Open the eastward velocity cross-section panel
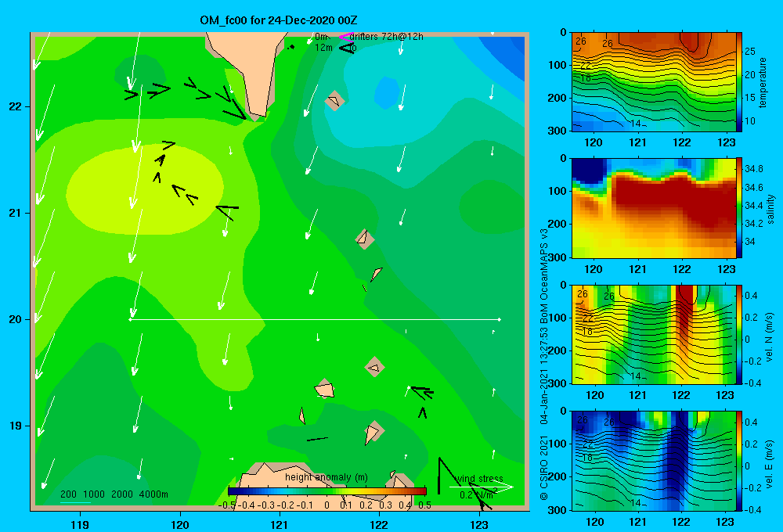This screenshot has width=783, height=532. 654,461
